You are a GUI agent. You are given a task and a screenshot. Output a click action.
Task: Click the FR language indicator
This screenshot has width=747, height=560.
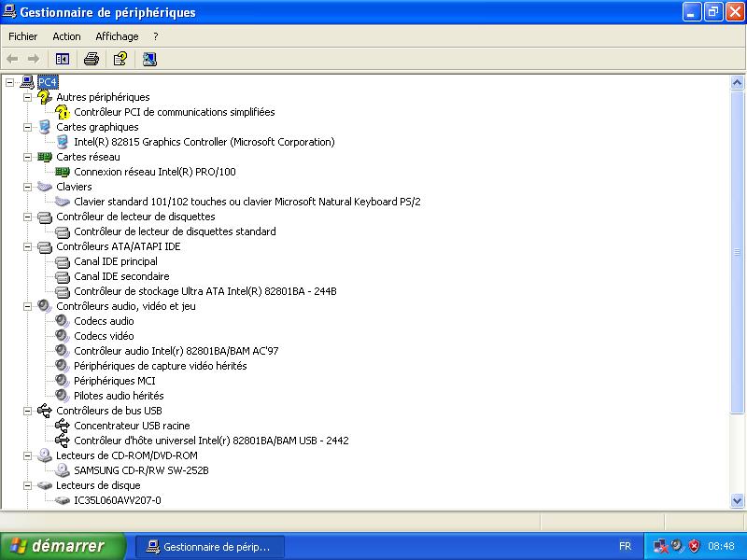pos(625,546)
